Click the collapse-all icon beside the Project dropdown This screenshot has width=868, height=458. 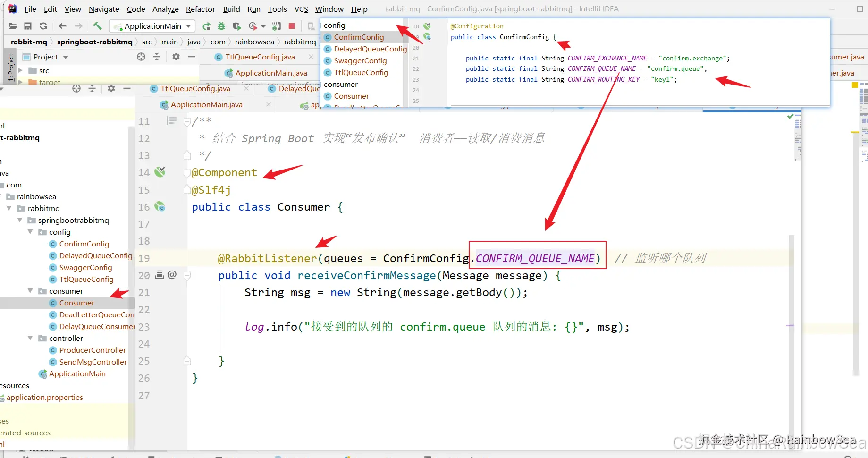(157, 57)
